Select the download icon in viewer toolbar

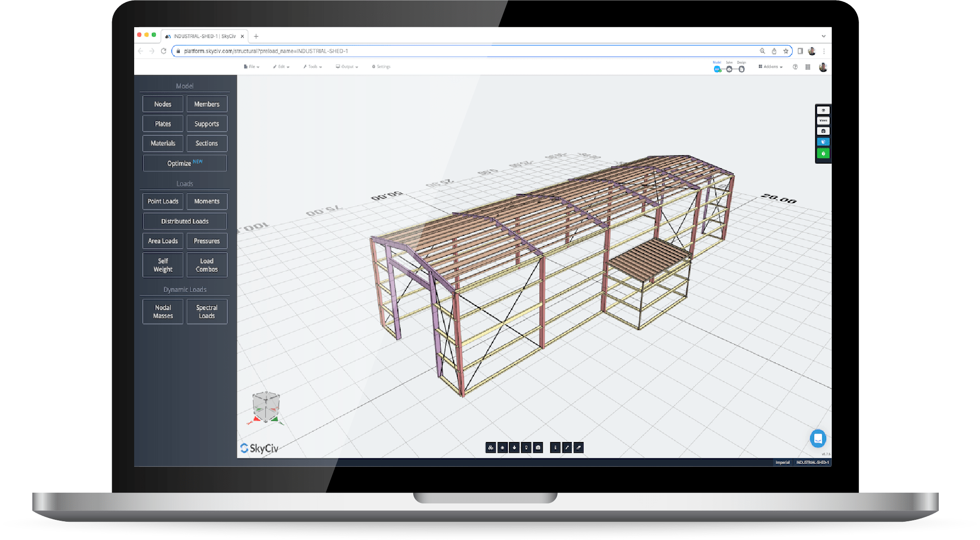tap(514, 448)
